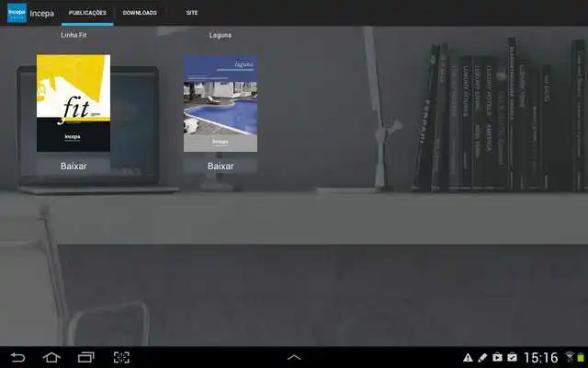This screenshot has width=588, height=368.
Task: Check the Wi-Fi signal status icon
Action: click(570, 357)
